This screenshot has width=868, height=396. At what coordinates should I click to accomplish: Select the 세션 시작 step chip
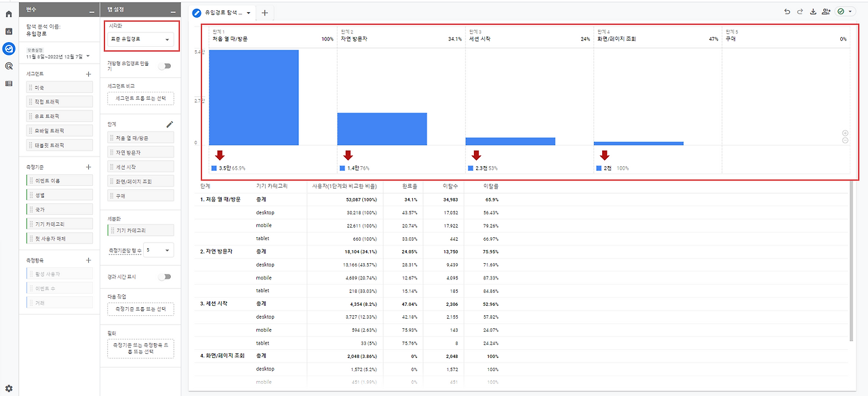click(x=140, y=167)
